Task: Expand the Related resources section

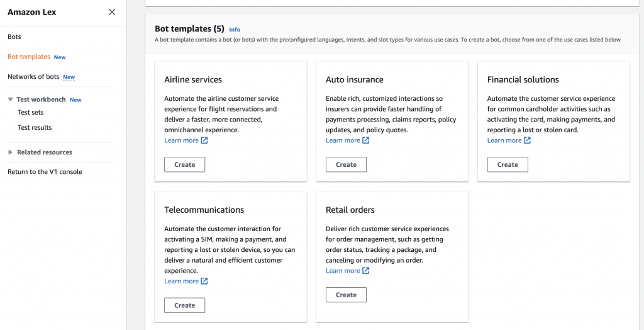Action: pyautogui.click(x=11, y=152)
